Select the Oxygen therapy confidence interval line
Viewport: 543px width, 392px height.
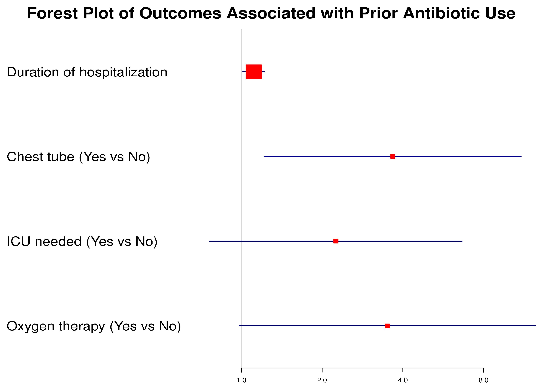point(455,326)
